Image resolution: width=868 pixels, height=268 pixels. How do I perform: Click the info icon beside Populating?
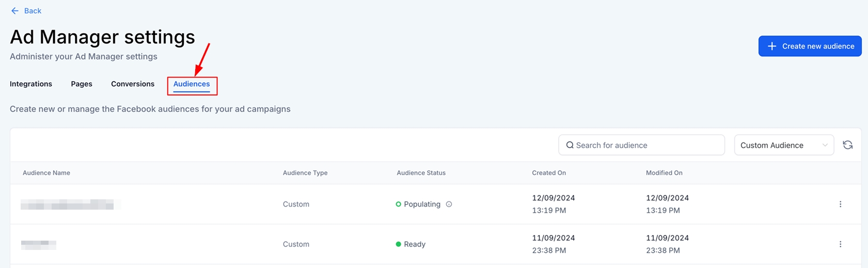tap(449, 204)
